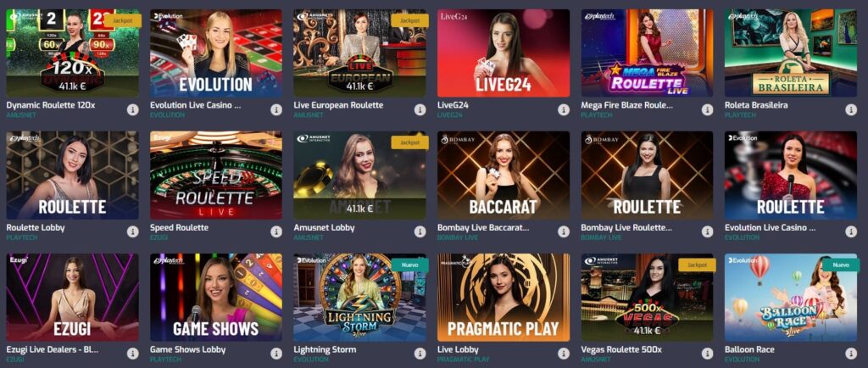Click the Roulette Lobby title link

coord(36,227)
